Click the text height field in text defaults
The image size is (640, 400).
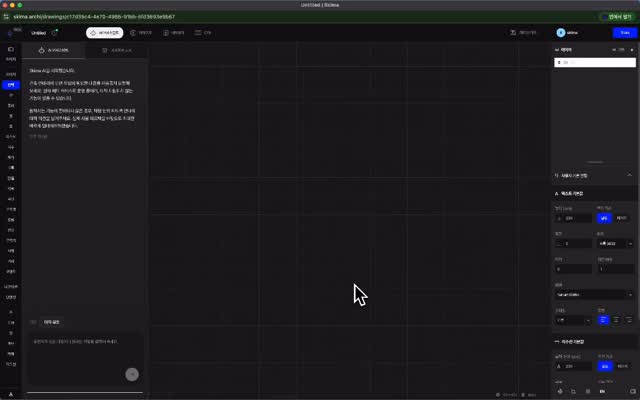[x=573, y=218]
